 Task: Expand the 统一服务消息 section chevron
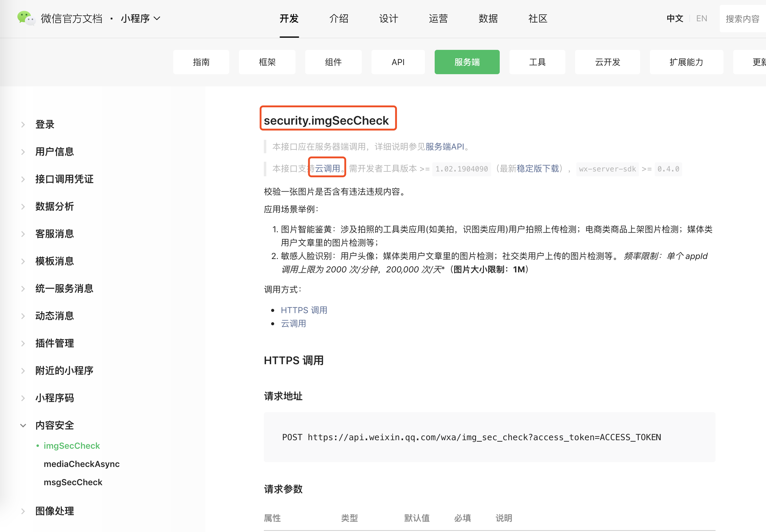(23, 289)
